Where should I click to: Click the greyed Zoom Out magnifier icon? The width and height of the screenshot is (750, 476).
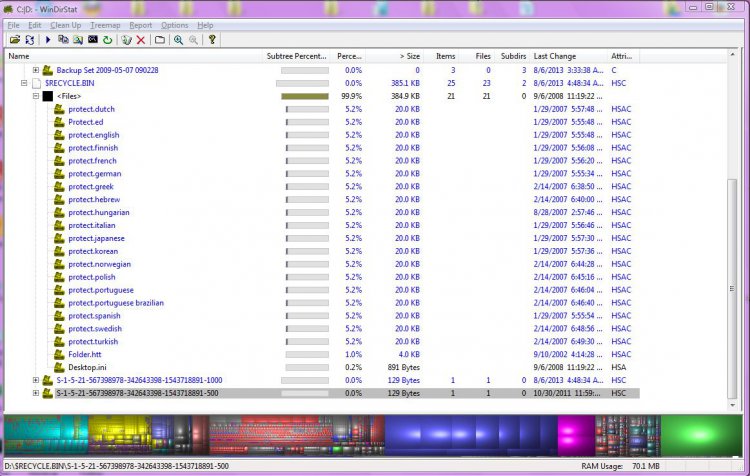pyautogui.click(x=193, y=40)
